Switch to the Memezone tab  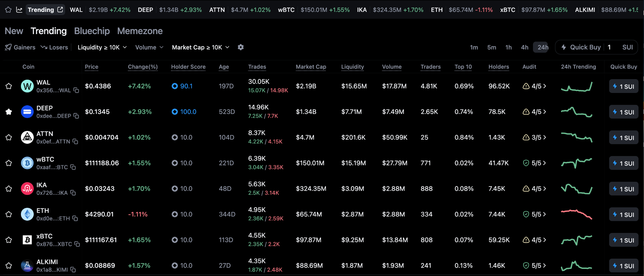[140, 31]
